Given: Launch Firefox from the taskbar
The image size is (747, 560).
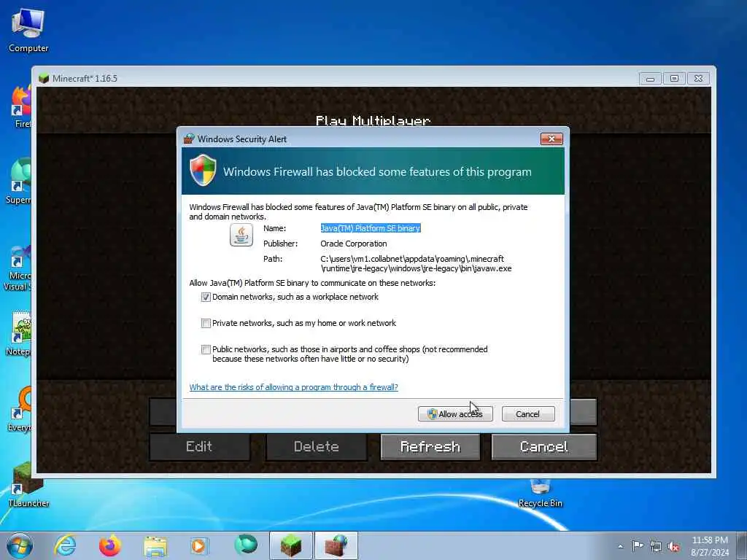Looking at the screenshot, I should tap(109, 545).
